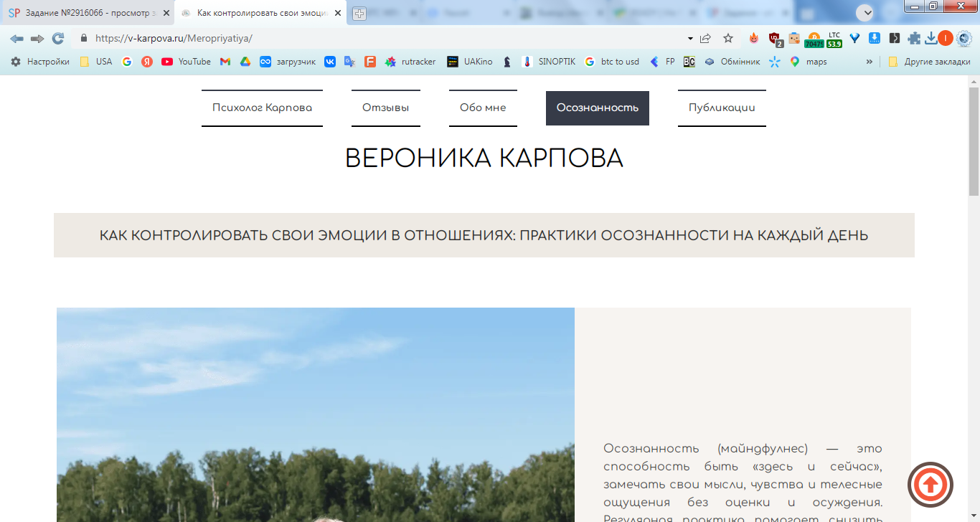The image size is (980, 522).
Task: Open the Bitcoin price ticker extension
Action: 814,39
